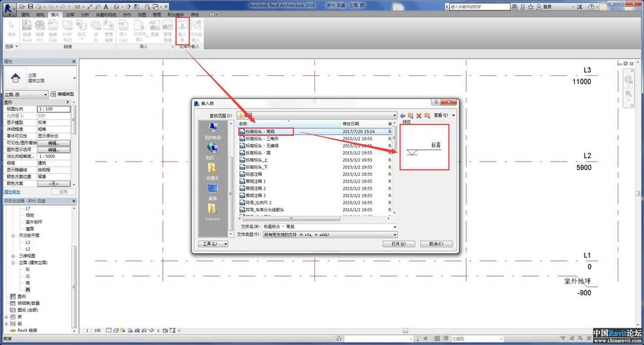Viewport: 644px width, 345px height.
Task: Collapse the 天花板平面 node in project browser
Action: pyautogui.click(x=13, y=235)
